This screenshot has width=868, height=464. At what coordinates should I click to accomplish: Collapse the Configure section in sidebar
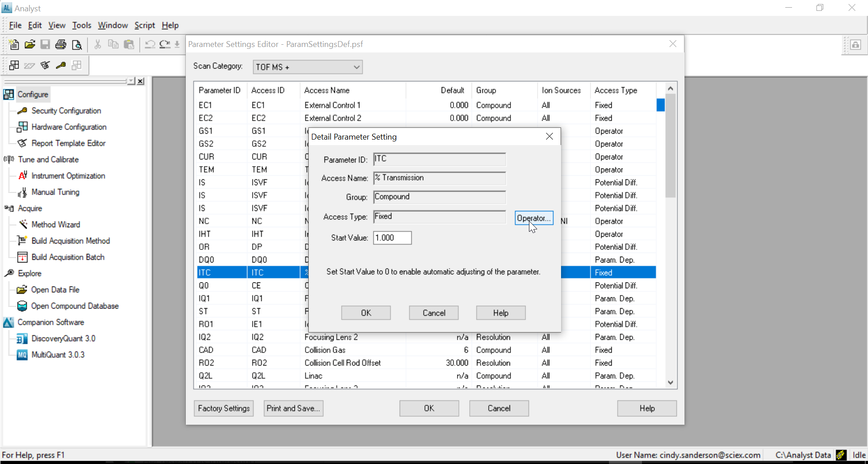[33, 94]
